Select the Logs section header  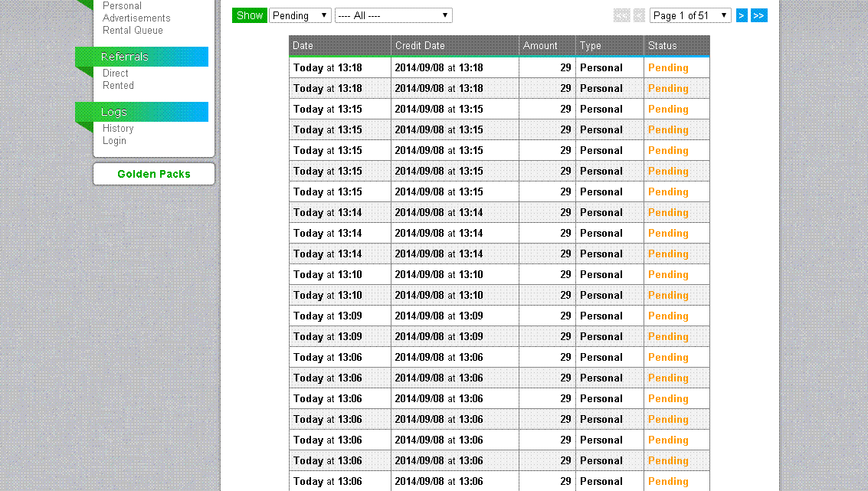142,112
